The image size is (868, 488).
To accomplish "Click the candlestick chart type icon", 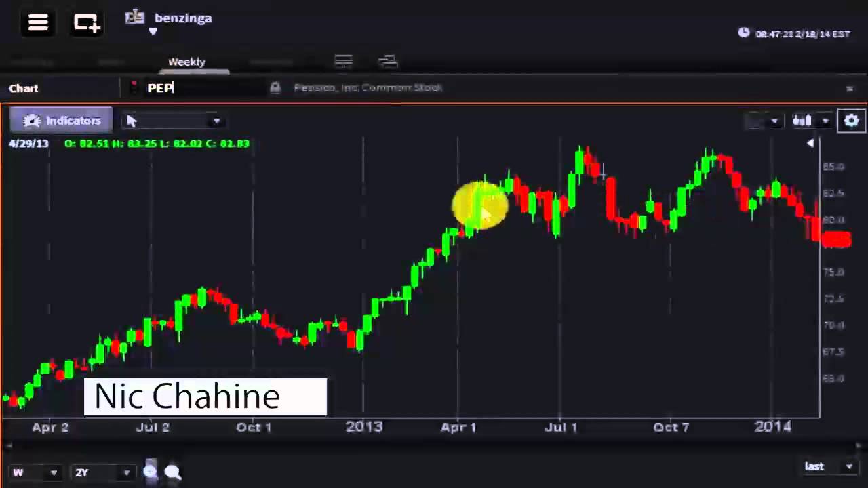I will (x=802, y=121).
